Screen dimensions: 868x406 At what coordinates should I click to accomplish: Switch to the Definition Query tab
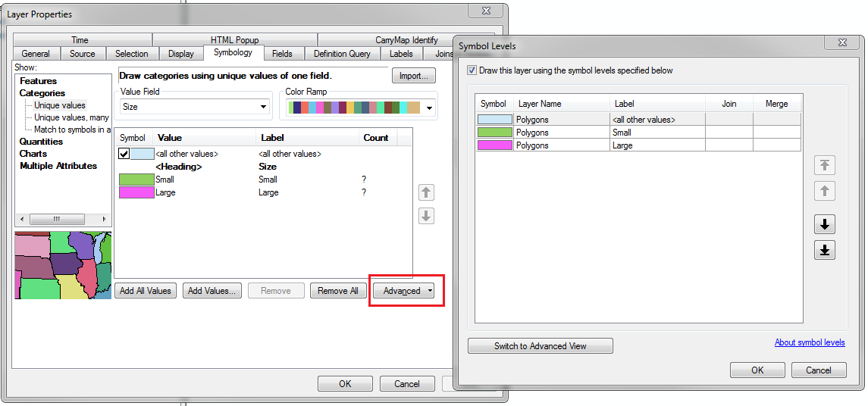[x=341, y=54]
